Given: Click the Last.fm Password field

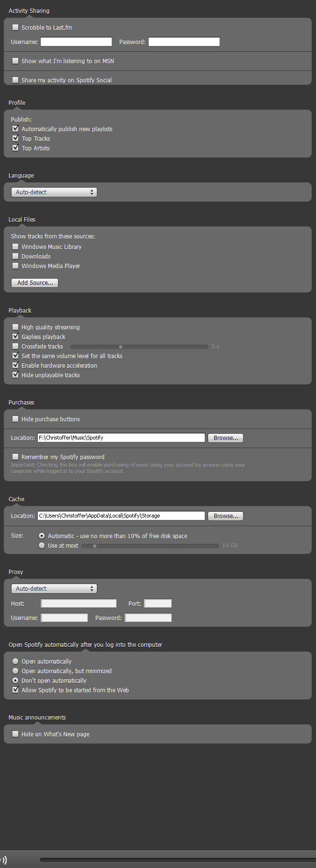Looking at the screenshot, I should 184,42.
